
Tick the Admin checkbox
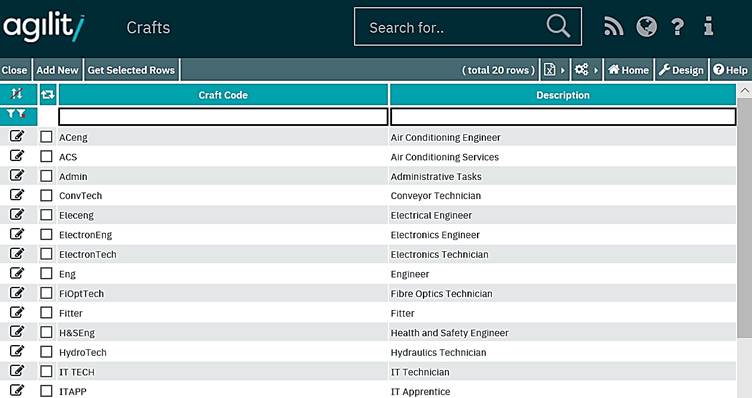coord(47,176)
